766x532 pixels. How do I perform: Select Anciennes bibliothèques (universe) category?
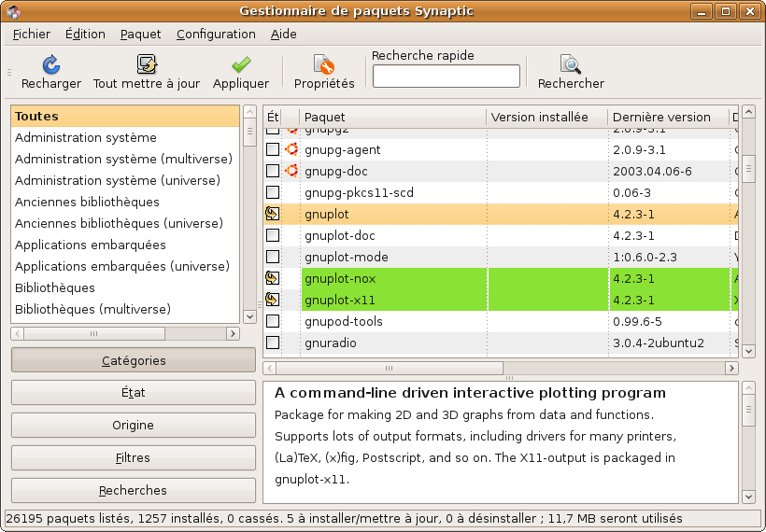click(x=125, y=224)
